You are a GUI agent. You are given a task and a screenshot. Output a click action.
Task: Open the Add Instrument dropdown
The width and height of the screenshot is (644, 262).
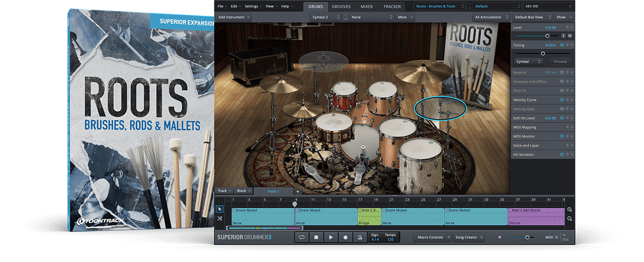(x=234, y=17)
